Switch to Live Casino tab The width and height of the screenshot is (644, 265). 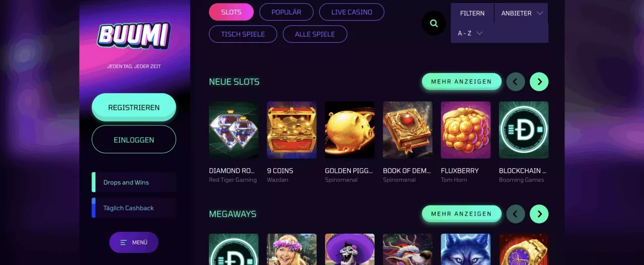pos(352,12)
